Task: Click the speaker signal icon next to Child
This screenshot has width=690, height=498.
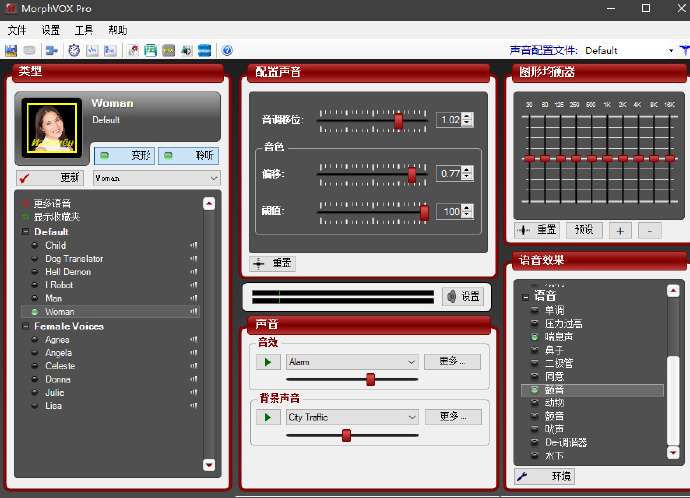Action: (x=194, y=245)
